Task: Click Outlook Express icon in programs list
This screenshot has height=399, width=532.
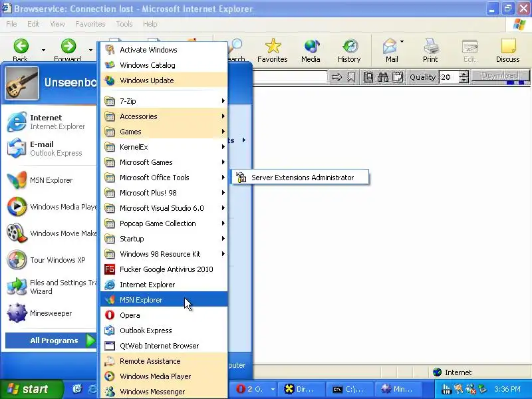Action: click(x=110, y=331)
